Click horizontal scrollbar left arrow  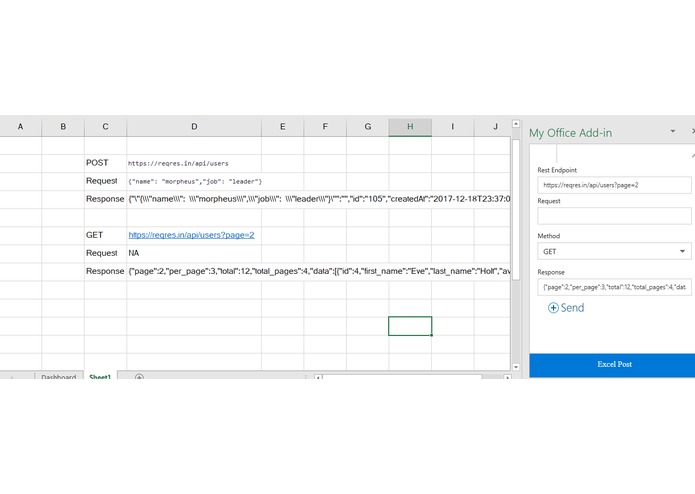318,377
